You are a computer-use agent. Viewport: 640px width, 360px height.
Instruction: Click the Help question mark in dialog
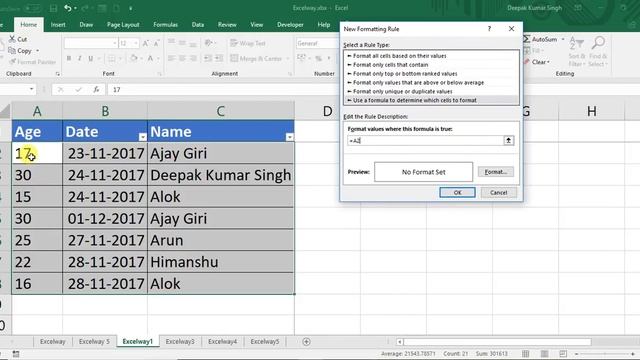point(489,29)
